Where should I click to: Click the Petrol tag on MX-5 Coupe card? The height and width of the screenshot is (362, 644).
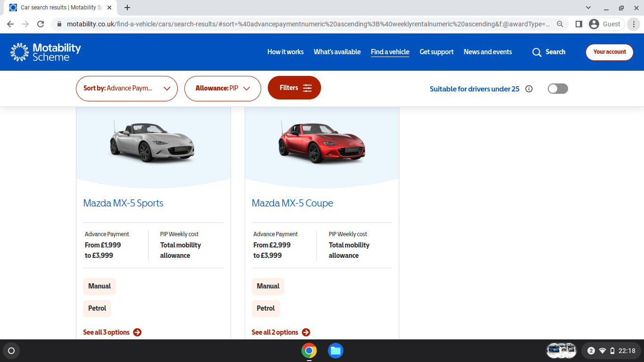[x=266, y=309]
